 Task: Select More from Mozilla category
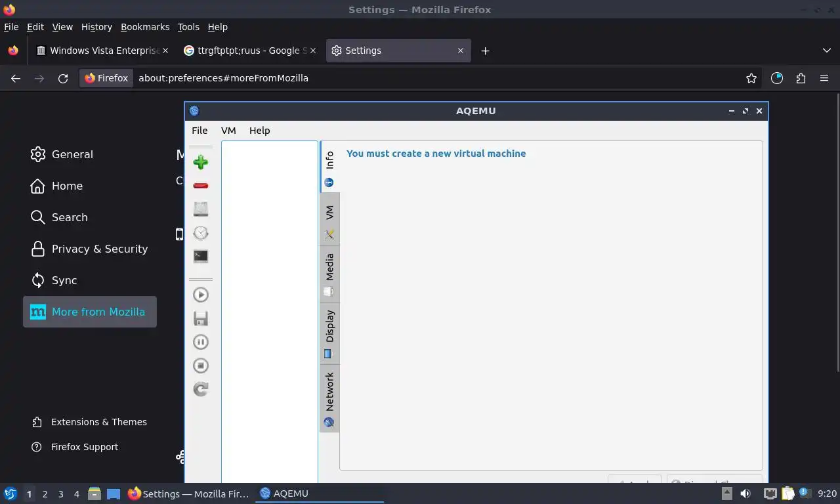89,312
